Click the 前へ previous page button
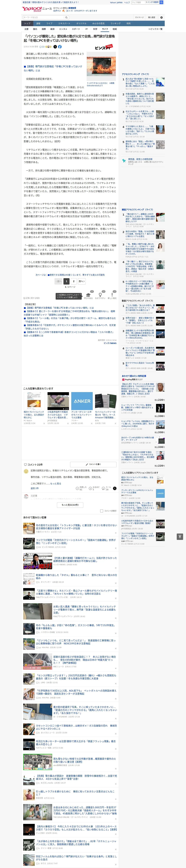186x868 pixels. pyautogui.click(x=58, y=281)
